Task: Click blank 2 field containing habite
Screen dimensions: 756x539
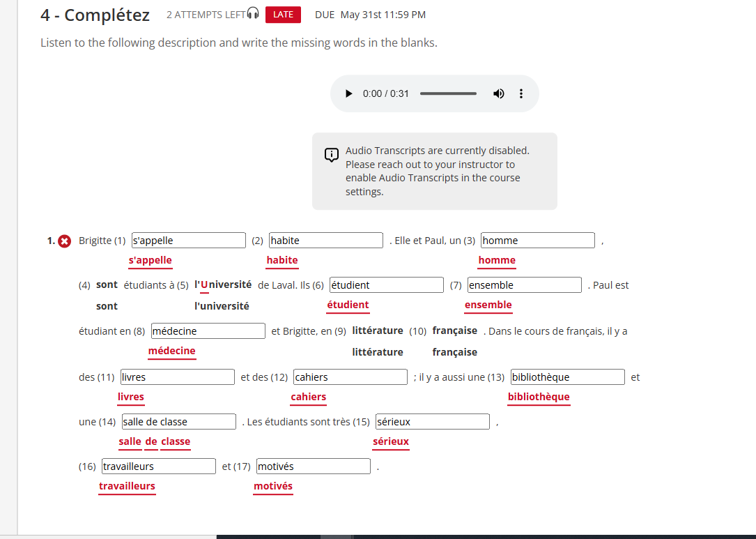Action: (326, 241)
